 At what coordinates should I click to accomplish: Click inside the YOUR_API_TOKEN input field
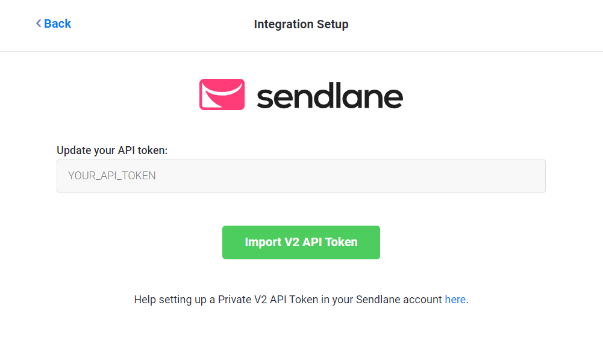point(301,176)
